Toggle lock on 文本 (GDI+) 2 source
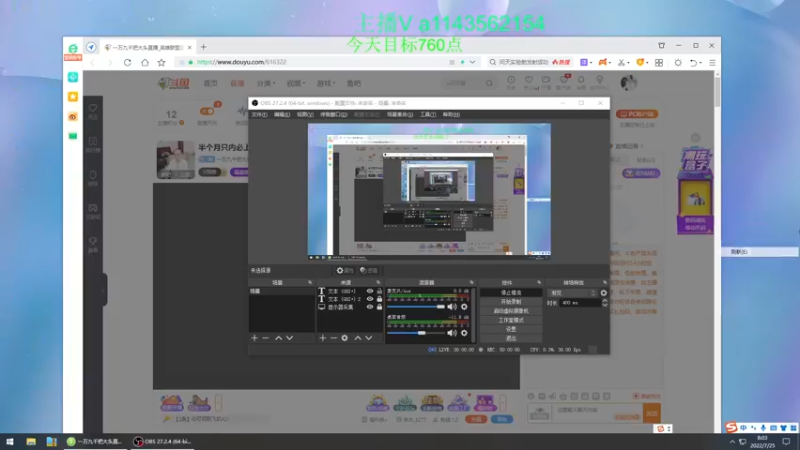 pyautogui.click(x=379, y=299)
